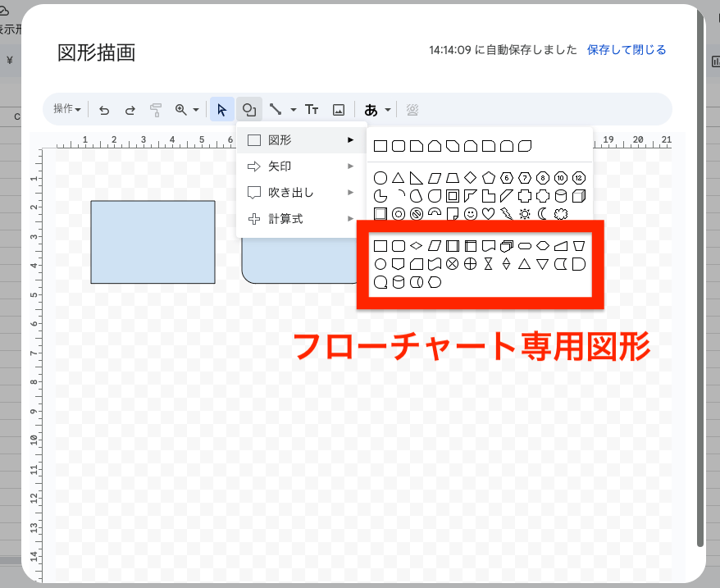
Task: Click the zoom magnifier icon
Action: (180, 108)
